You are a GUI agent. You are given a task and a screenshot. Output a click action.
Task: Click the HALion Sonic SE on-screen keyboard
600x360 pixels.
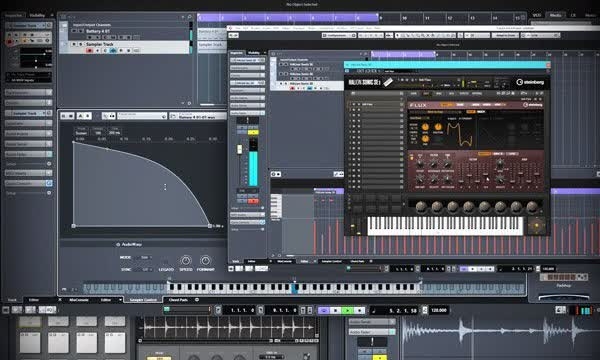[445, 226]
